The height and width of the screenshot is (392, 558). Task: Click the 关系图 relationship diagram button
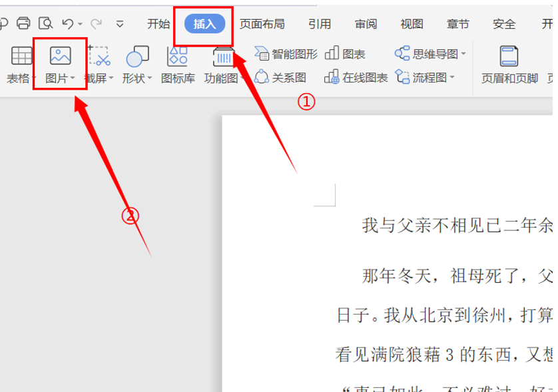280,77
